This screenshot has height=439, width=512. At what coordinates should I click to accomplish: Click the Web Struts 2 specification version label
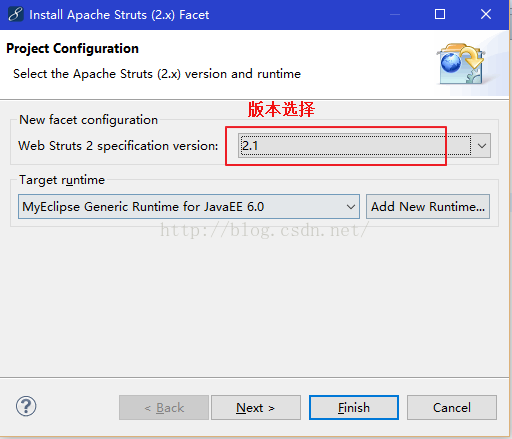coord(118,146)
